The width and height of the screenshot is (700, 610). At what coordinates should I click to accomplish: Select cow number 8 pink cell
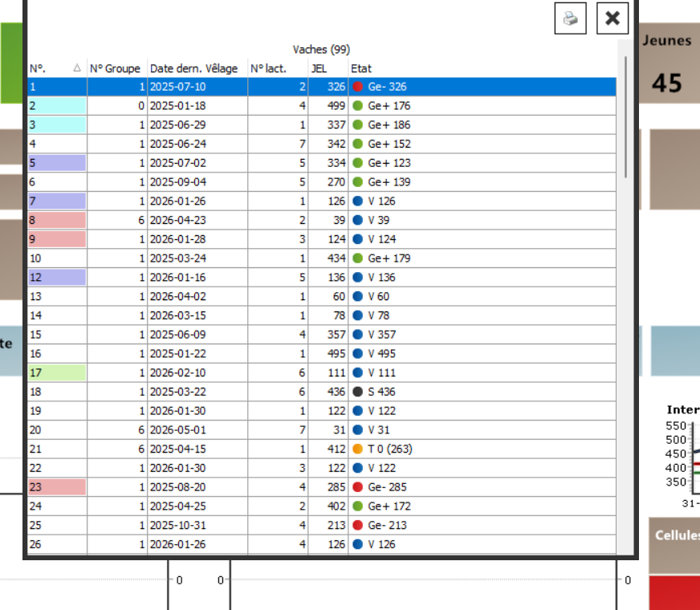pyautogui.click(x=57, y=220)
